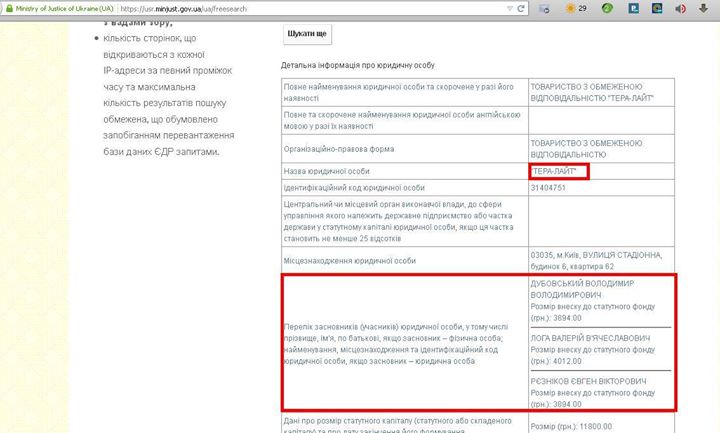Click 'Назва юридичної особи' row label
Screen dimensions: 720x433
(x=326, y=171)
